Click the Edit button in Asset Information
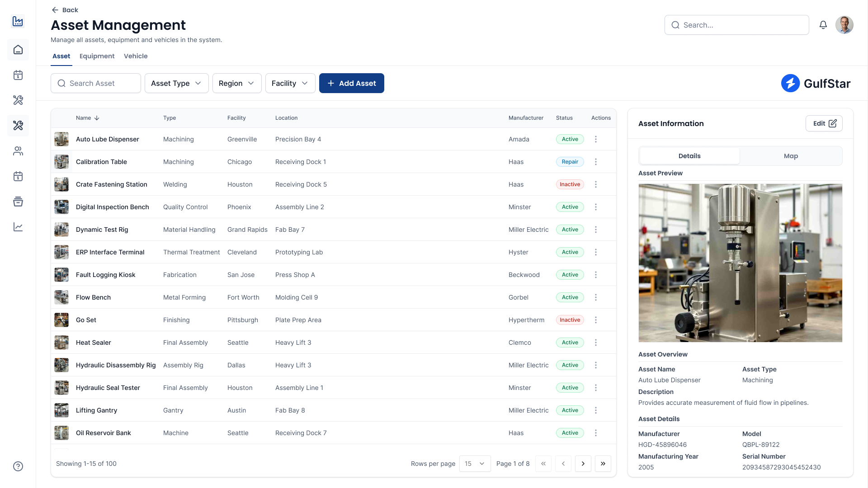868x488 pixels. pos(824,123)
